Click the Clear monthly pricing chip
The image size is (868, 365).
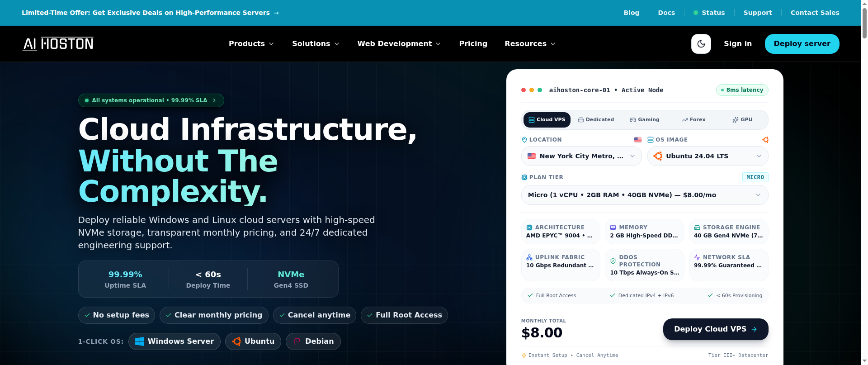tap(214, 315)
